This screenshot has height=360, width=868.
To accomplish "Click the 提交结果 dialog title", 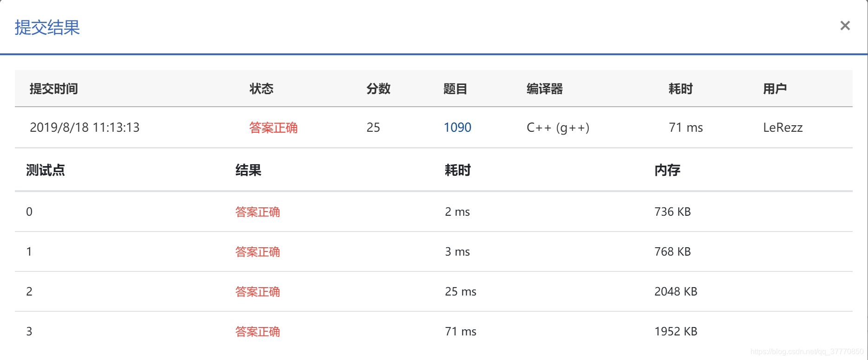I will [x=47, y=27].
